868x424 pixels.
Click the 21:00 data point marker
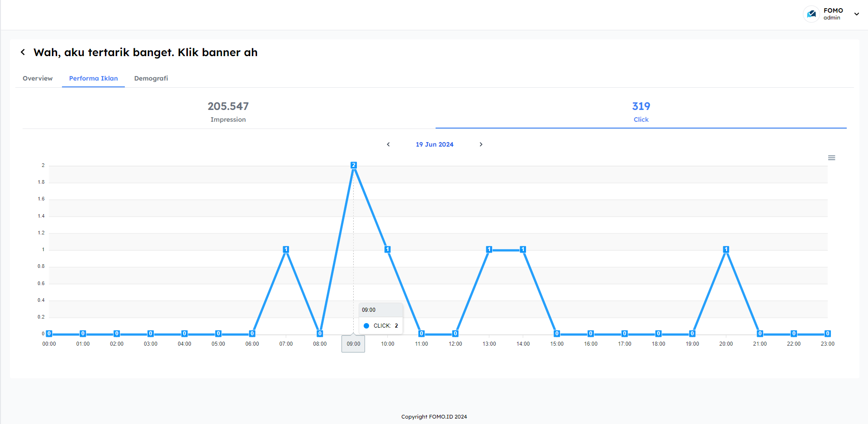point(760,333)
